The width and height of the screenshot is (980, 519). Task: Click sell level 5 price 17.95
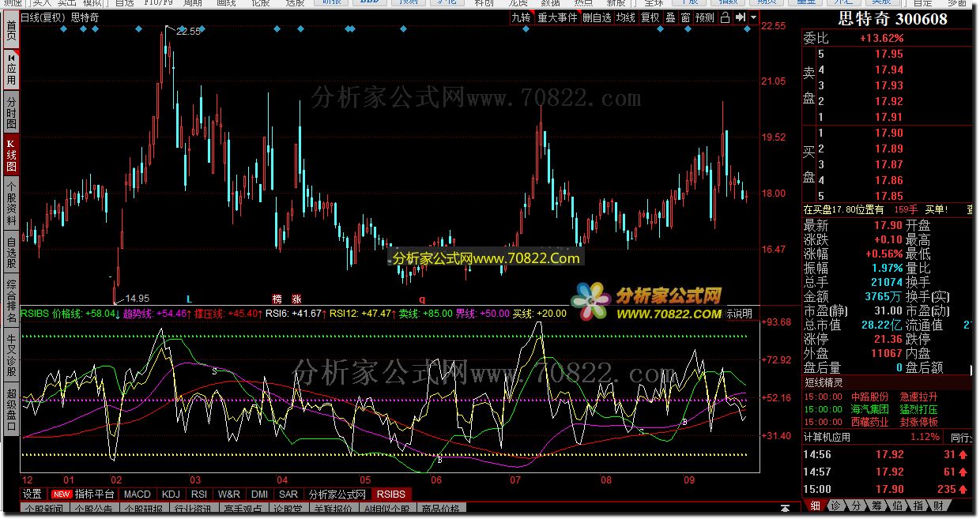889,54
